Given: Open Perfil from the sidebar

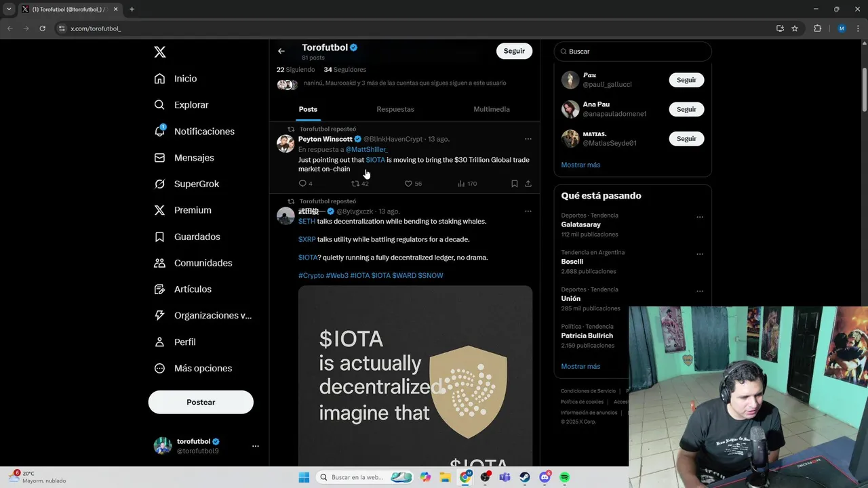Looking at the screenshot, I should click(175, 342).
